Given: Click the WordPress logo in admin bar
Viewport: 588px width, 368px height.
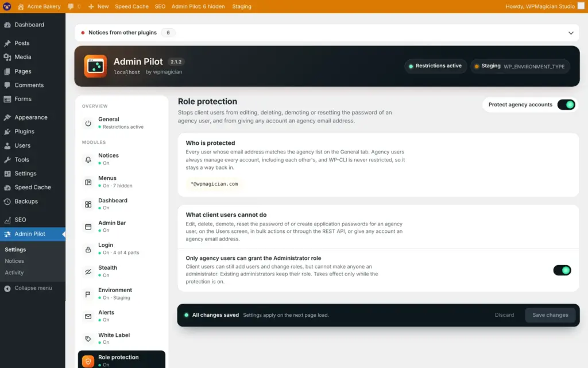Looking at the screenshot, I should 7,6.
